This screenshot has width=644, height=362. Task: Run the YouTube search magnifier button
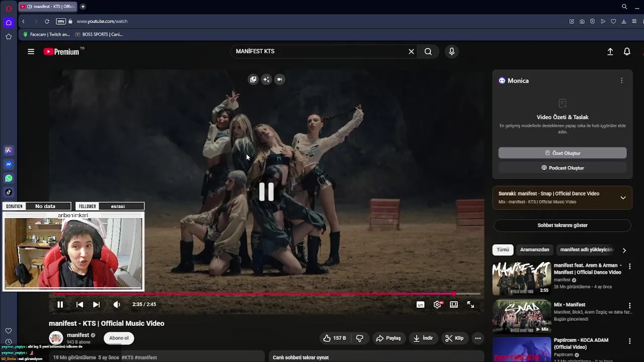[x=428, y=51]
